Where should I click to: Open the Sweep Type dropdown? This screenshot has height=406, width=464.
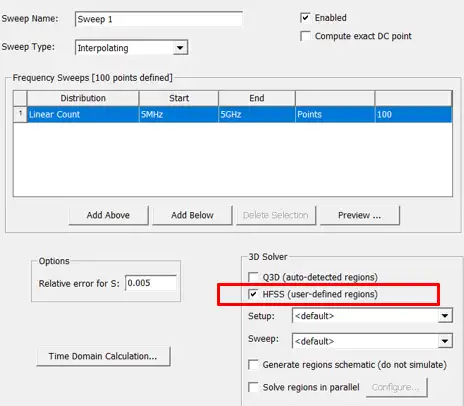[131, 48]
